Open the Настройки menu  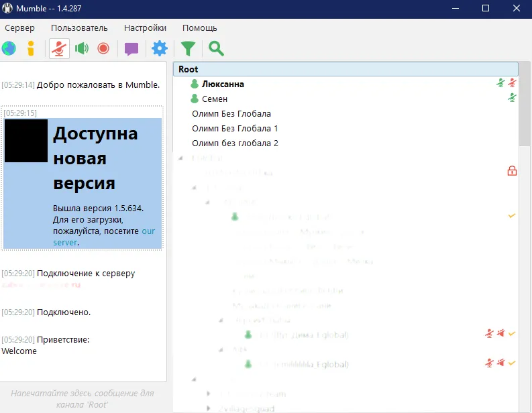coord(145,27)
